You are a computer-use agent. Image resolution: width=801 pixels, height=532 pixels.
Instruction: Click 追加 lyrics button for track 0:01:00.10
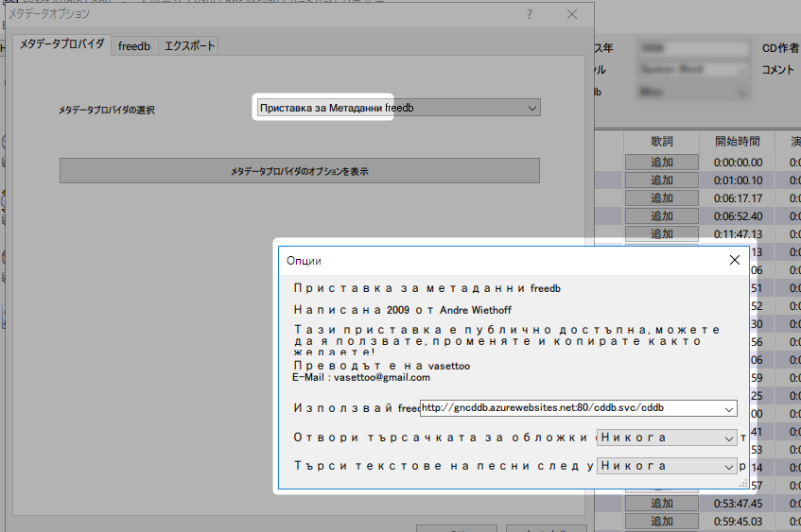pyautogui.click(x=662, y=180)
